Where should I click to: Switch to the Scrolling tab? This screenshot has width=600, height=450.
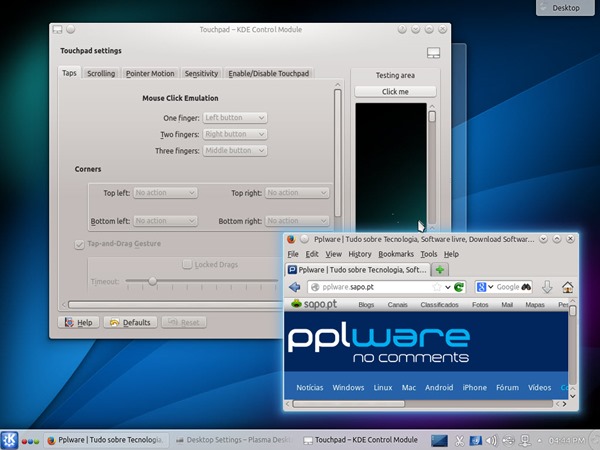(101, 73)
